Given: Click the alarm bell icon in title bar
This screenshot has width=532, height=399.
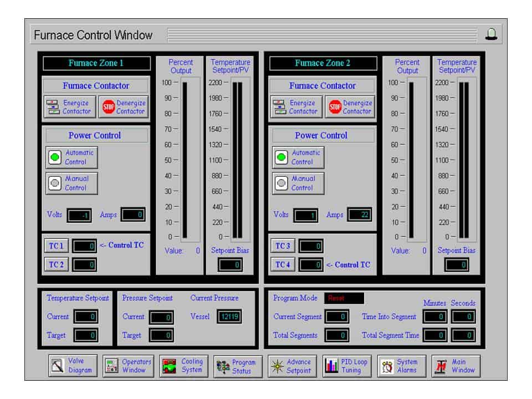Looking at the screenshot, I should click(x=491, y=34).
